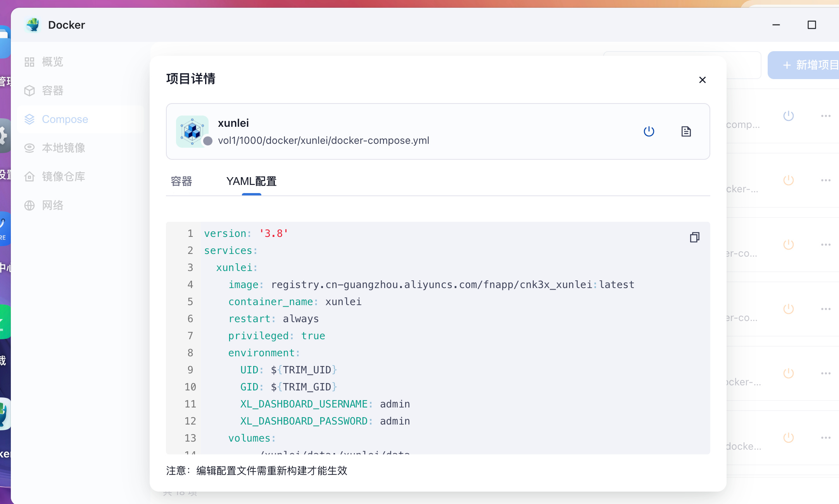Image resolution: width=839 pixels, height=504 pixels.
Task: Click the version: '3.8' line
Action: [246, 233]
